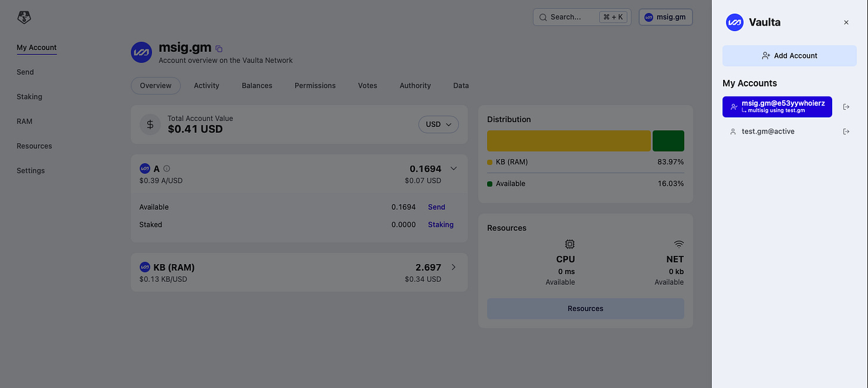Click the yellow KB (RAM) distribution bar

click(x=569, y=141)
